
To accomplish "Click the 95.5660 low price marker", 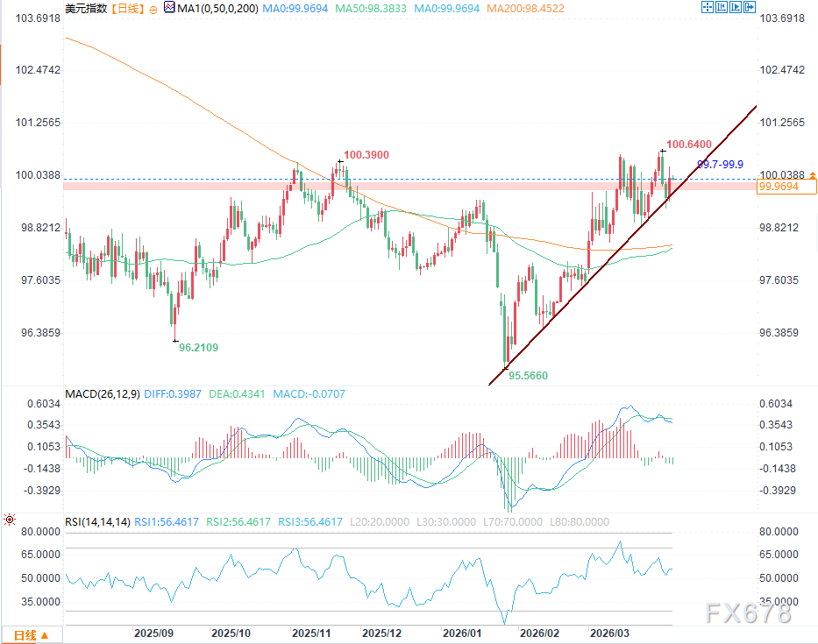I will point(530,374).
